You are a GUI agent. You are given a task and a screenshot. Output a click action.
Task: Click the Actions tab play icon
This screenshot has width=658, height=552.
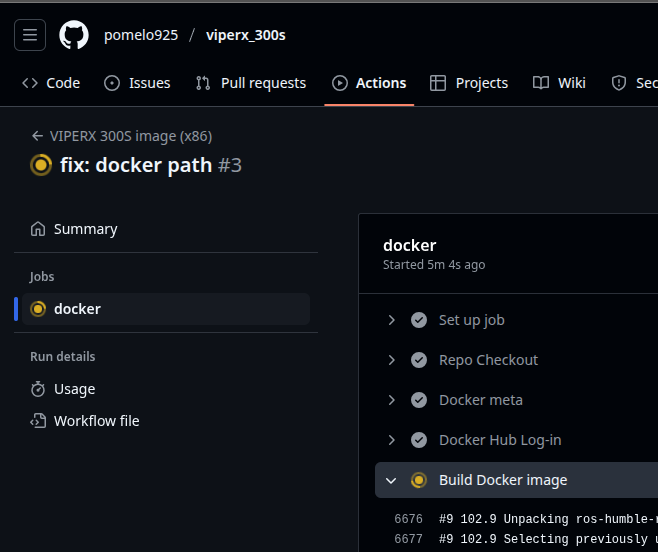[x=339, y=83]
